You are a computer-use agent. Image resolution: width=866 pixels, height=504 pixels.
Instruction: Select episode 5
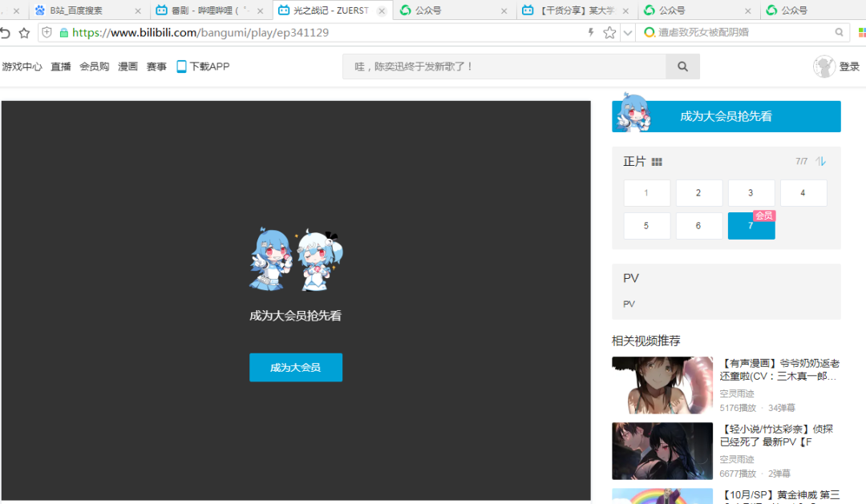[647, 226]
